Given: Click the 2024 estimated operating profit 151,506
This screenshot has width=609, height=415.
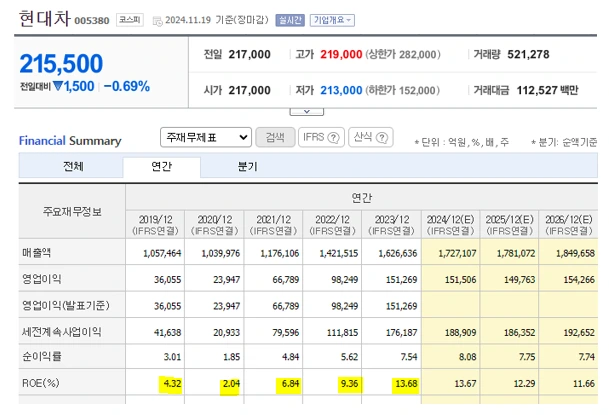Looking at the screenshot, I should coord(460,280).
